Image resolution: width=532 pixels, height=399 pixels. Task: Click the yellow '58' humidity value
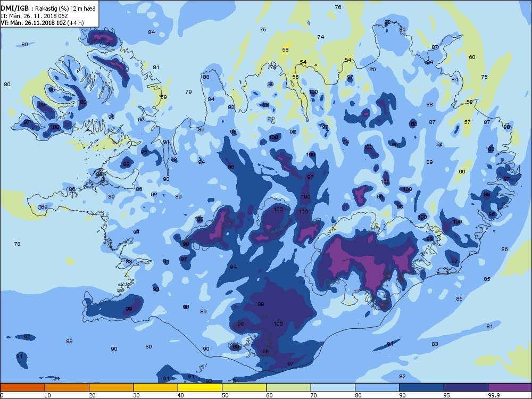(285, 49)
